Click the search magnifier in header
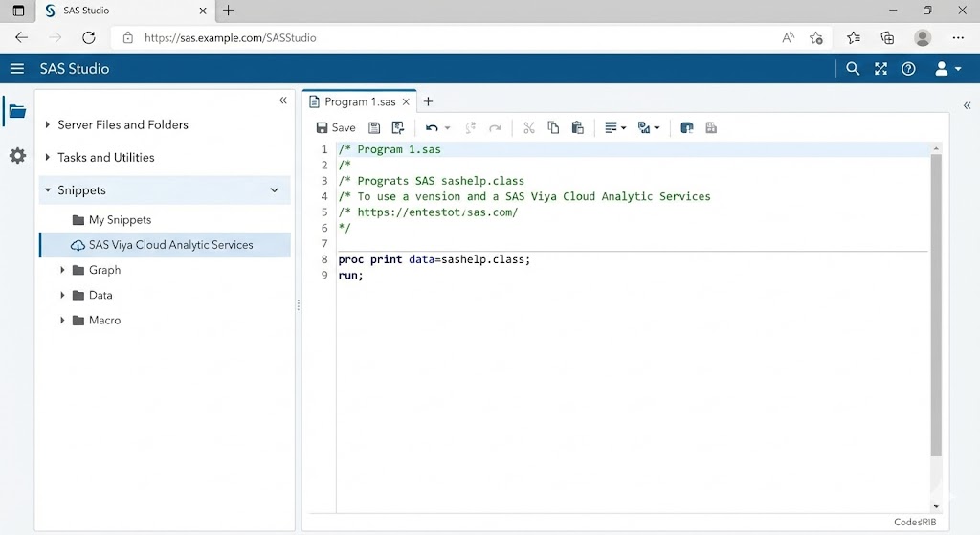Image resolution: width=980 pixels, height=535 pixels. coord(853,69)
